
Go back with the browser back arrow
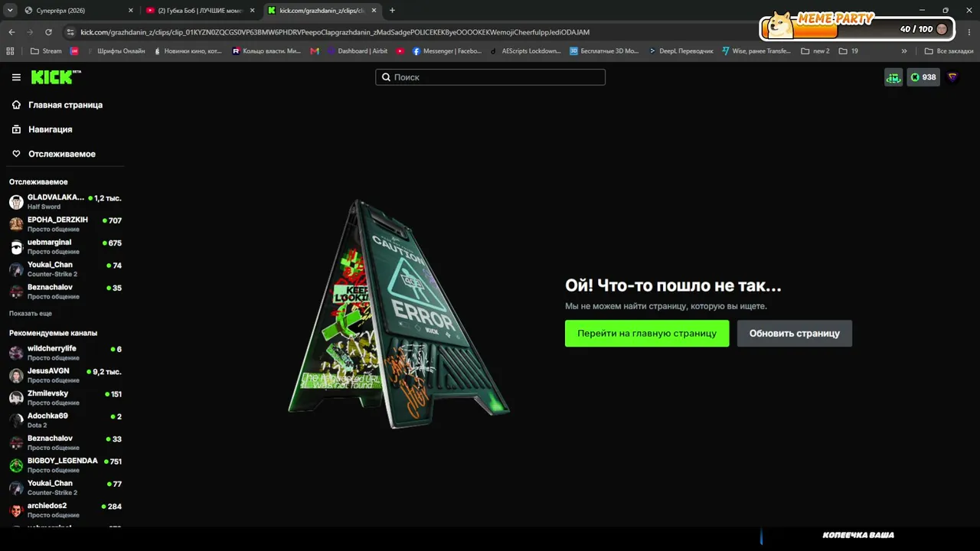11,32
